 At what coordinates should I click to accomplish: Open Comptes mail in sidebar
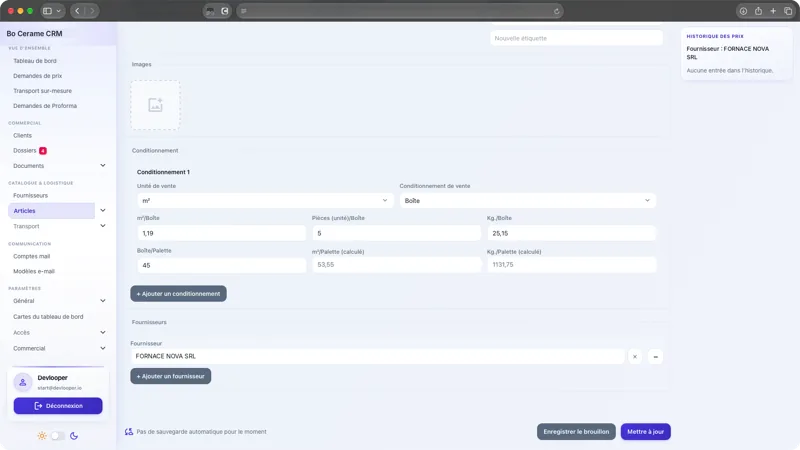[x=32, y=256]
